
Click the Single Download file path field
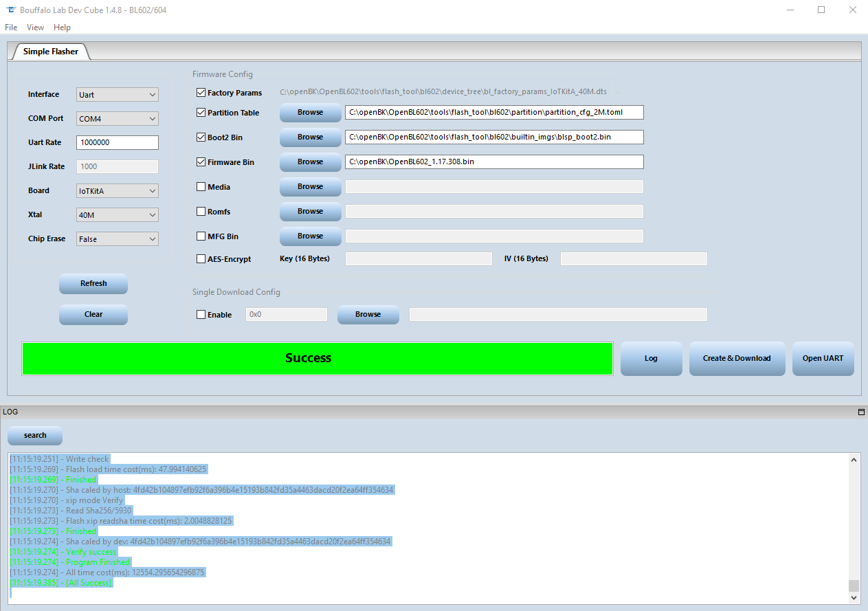(x=558, y=314)
